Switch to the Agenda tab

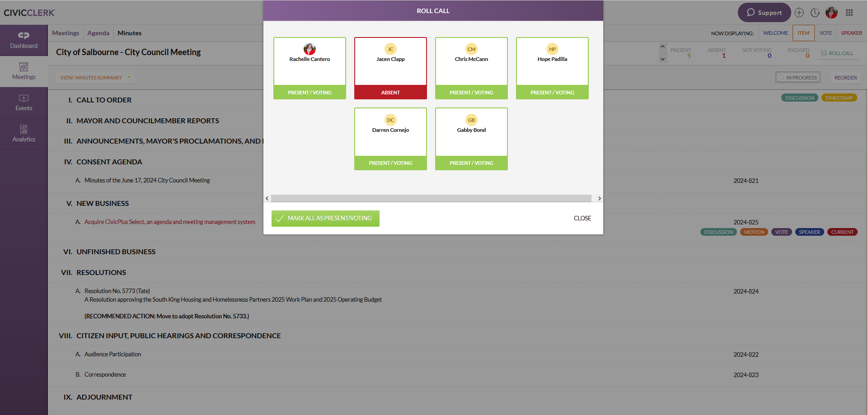[98, 33]
